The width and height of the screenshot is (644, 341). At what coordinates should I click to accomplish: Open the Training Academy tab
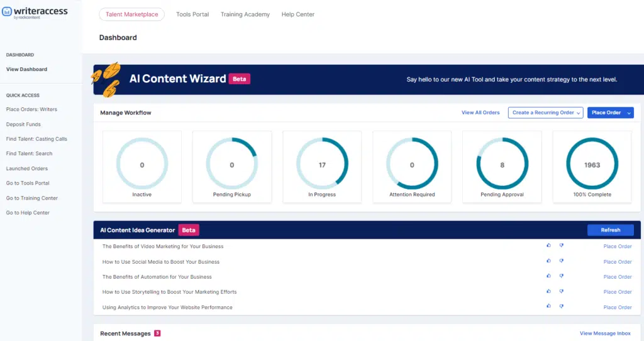tap(245, 14)
